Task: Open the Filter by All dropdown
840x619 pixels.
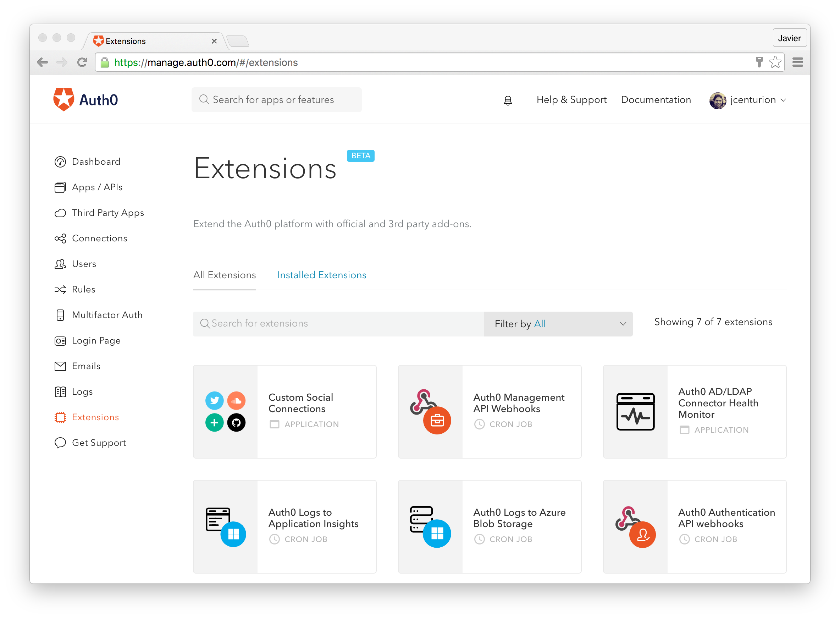Action: (558, 323)
